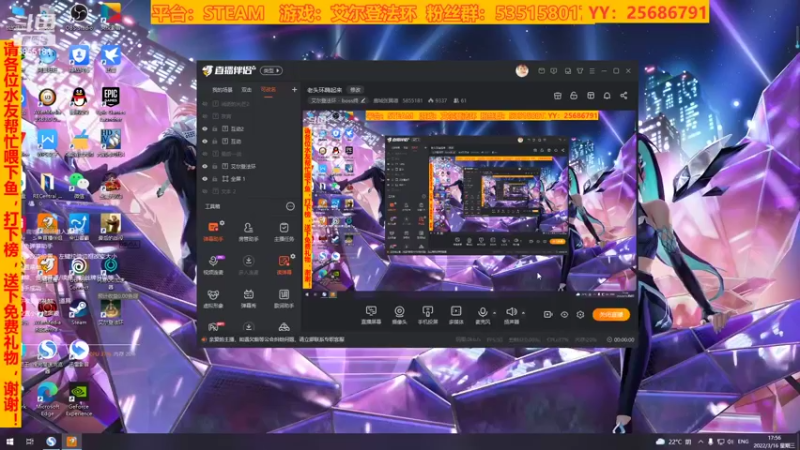Open the 弹幕助手 tool in the toolbox

(x=213, y=231)
